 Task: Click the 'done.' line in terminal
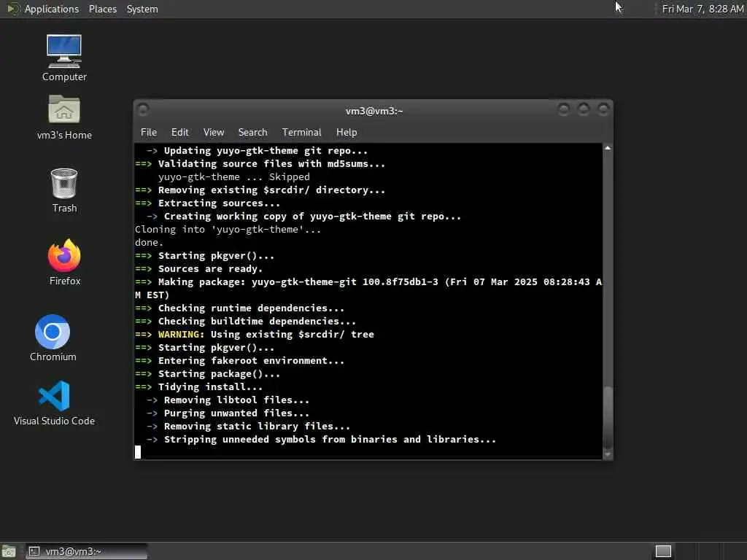point(149,242)
